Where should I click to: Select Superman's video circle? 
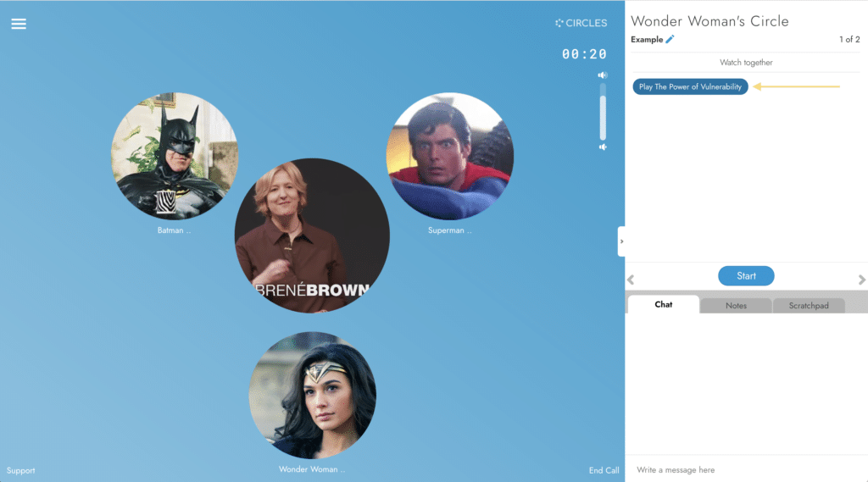click(449, 156)
